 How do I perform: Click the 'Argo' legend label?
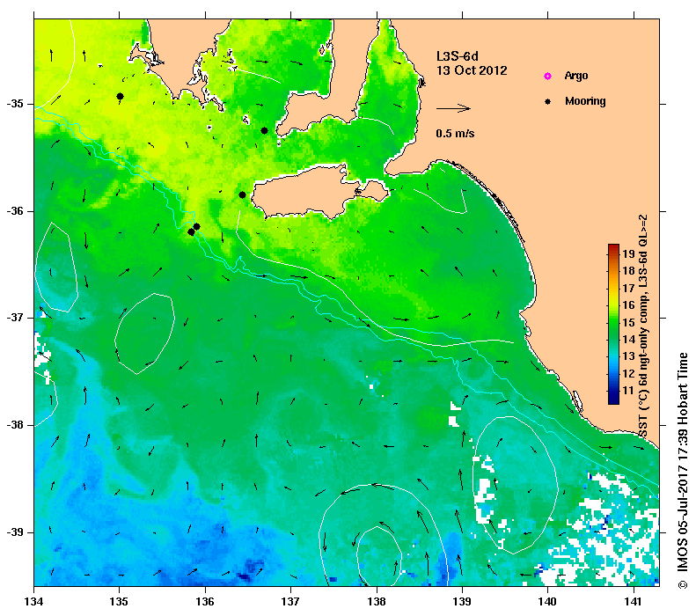[576, 76]
